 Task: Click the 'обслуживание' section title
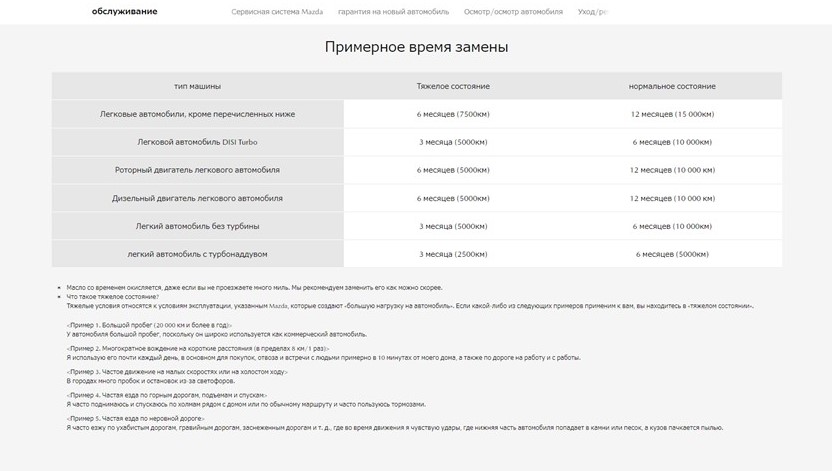(x=124, y=11)
